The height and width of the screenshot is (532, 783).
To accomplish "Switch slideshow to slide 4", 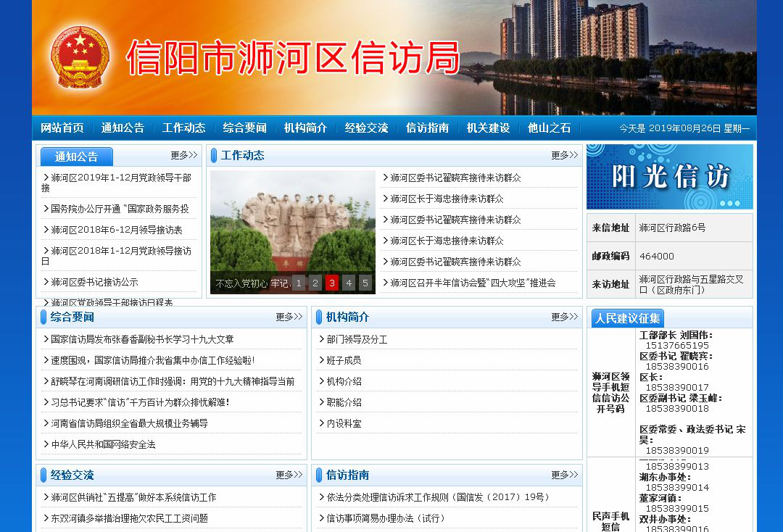I will (x=349, y=283).
